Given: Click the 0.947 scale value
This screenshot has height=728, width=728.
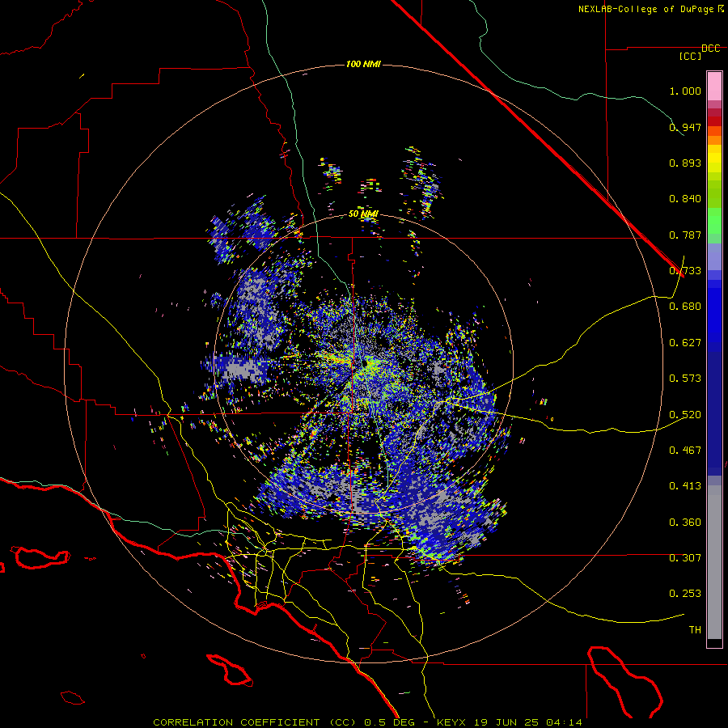Looking at the screenshot, I should 685,127.
